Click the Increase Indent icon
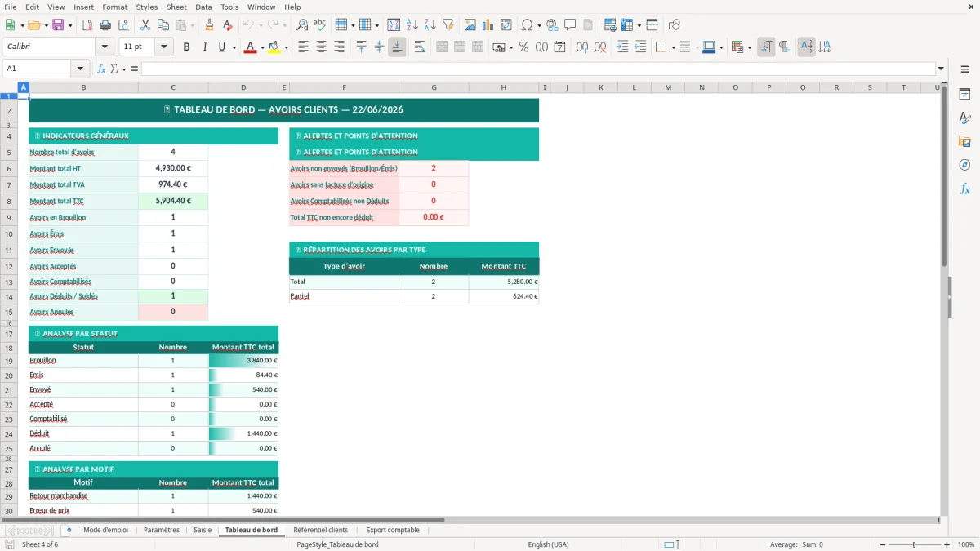Screen dimensions: 980x551 622,47
